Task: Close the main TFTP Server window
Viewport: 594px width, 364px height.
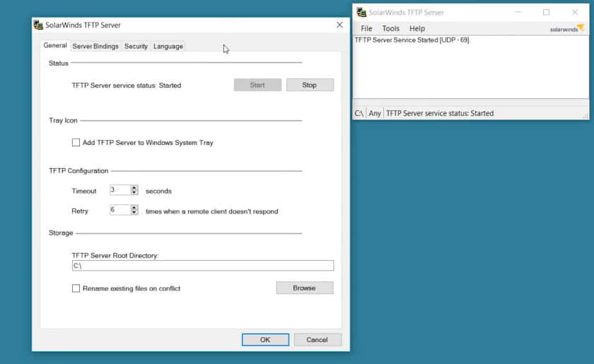Action: (575, 12)
